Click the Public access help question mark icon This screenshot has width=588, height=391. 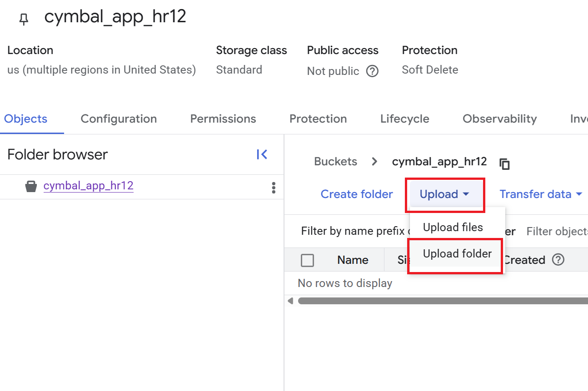pyautogui.click(x=372, y=71)
